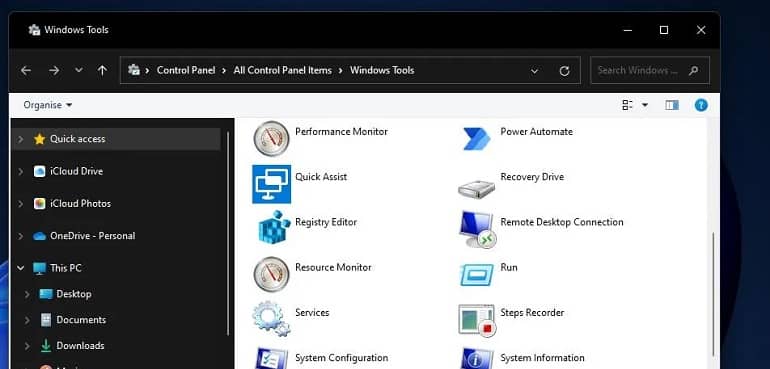Collapse the This PC tree node
Screen dimensions: 770x369
coord(21,268)
